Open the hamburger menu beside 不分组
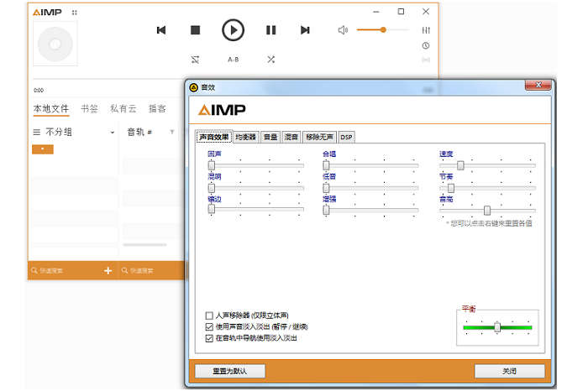This screenshot has width=588, height=391. pos(36,133)
